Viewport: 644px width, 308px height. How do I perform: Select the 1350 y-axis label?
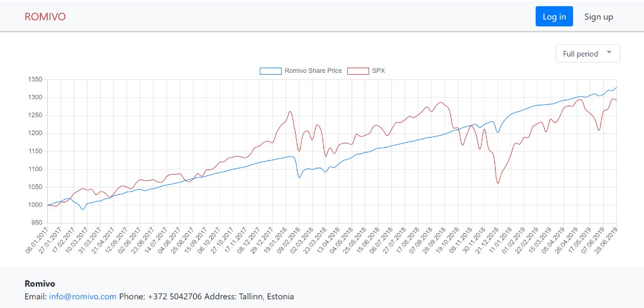[36, 80]
